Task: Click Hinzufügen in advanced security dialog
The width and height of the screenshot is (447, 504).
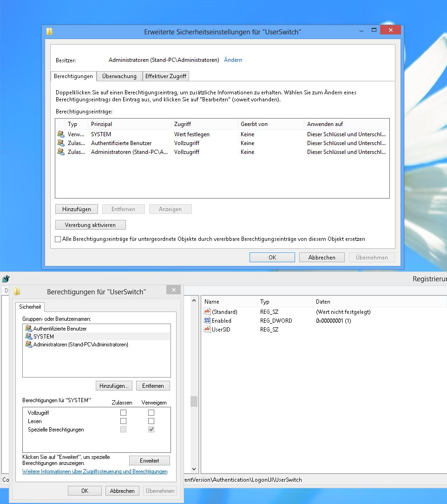Action: [77, 209]
